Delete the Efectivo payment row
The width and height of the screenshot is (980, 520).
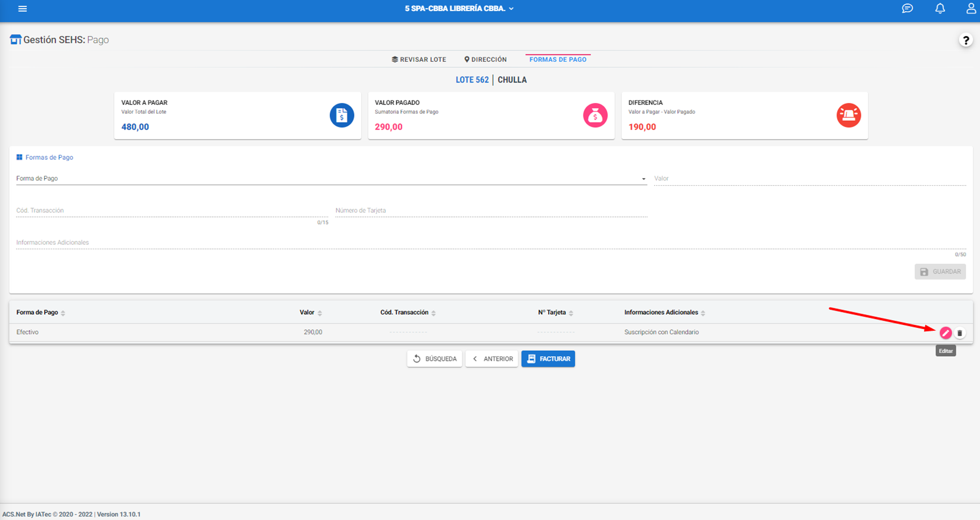click(960, 333)
